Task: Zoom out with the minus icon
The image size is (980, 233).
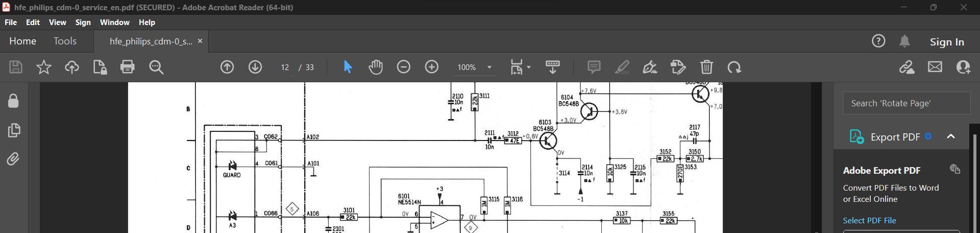Action: (404, 67)
